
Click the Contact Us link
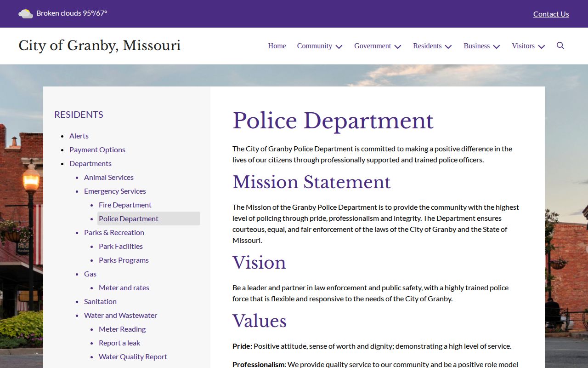coord(551,14)
